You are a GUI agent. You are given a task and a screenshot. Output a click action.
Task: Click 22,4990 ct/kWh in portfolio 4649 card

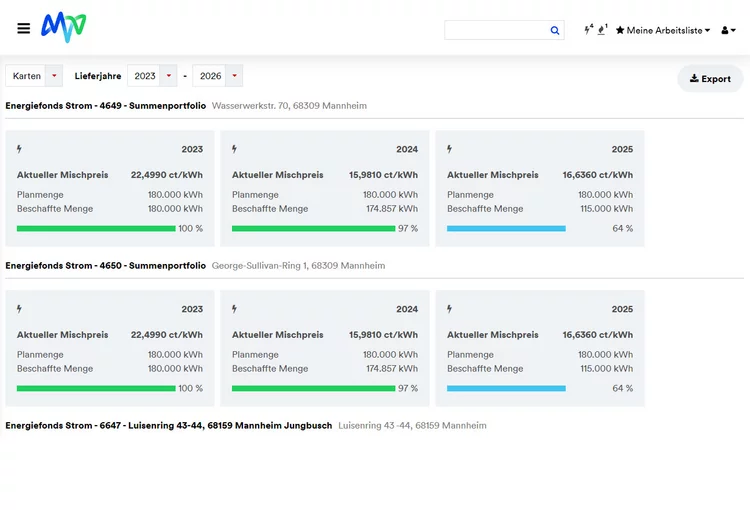(167, 175)
